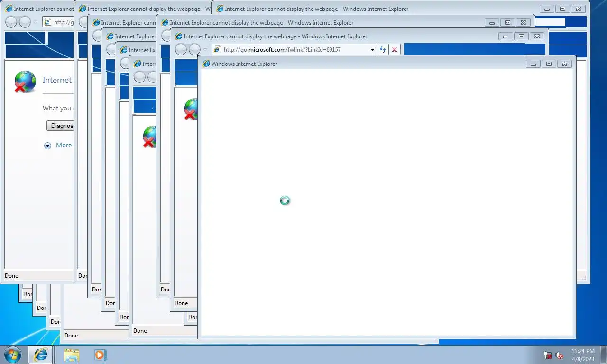Open the taskbar clock showing 11:24 PM
Viewport: 607px width, 364px height.
(x=583, y=355)
